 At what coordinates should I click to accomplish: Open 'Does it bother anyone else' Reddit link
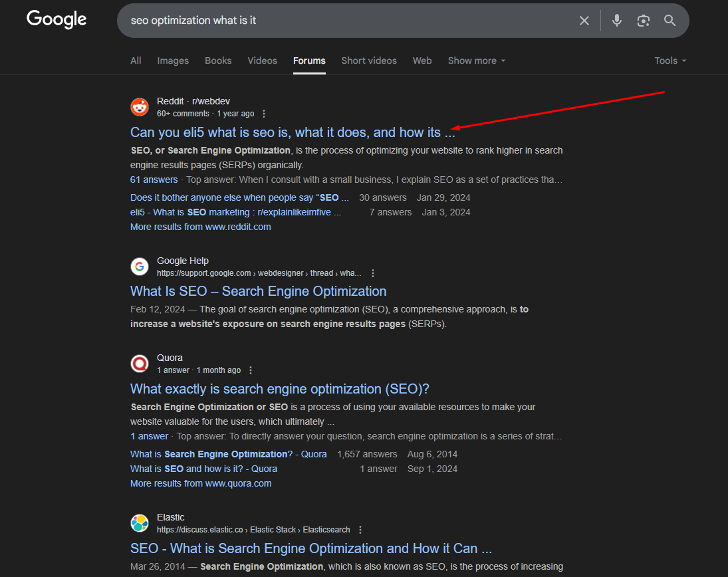(239, 197)
